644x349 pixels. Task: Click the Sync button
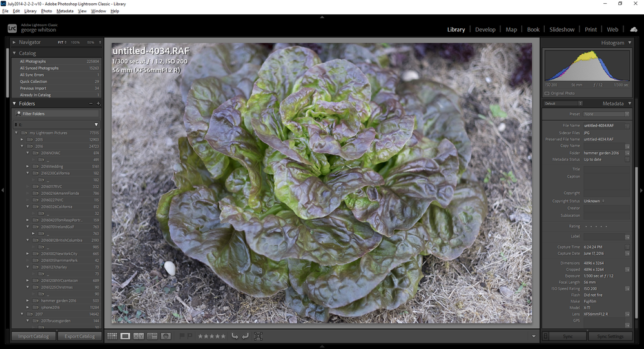[x=567, y=336]
